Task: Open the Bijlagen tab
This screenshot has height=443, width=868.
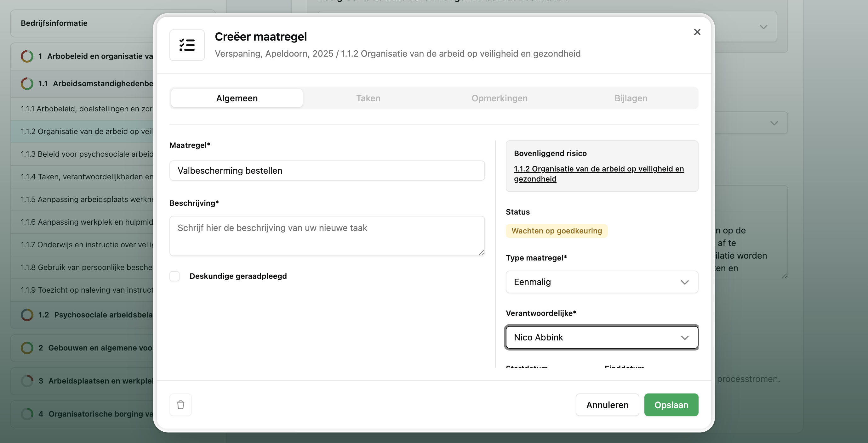Action: point(631,98)
